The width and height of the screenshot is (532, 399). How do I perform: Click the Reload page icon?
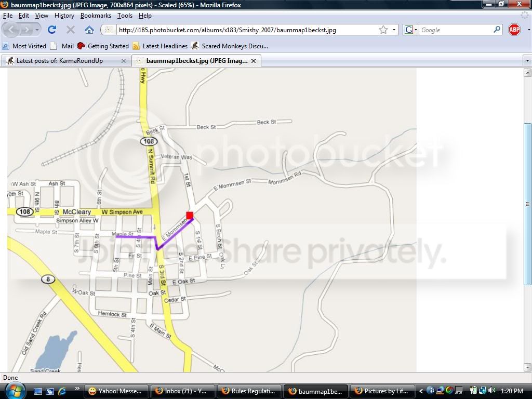coord(52,30)
